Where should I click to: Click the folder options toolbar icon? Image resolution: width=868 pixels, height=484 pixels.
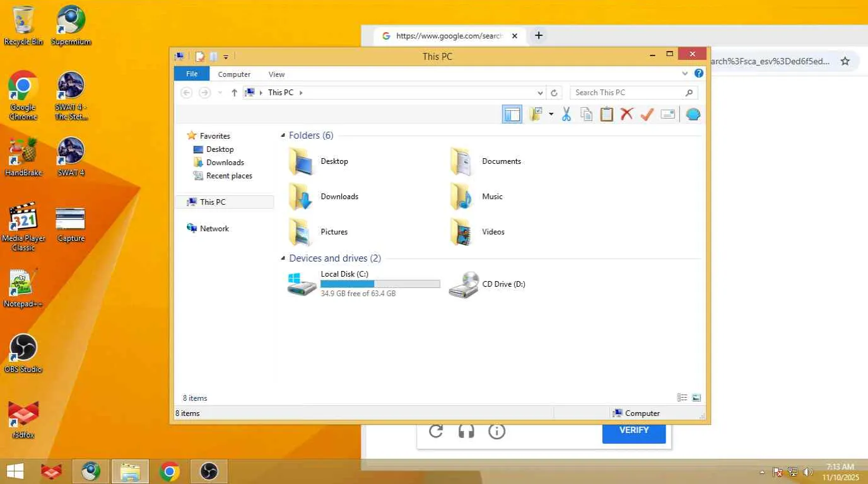(536, 114)
